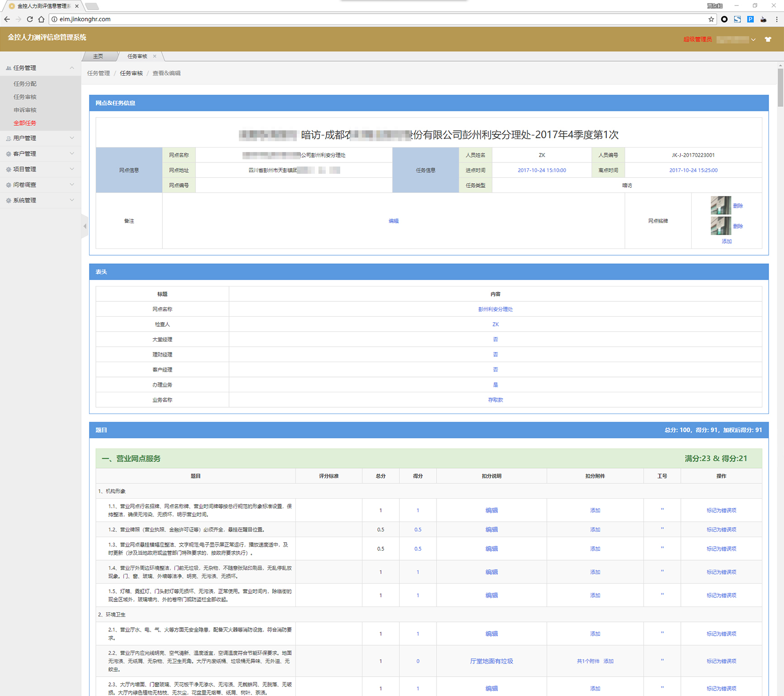This screenshot has height=696, width=784.
Task: Click 编辑 link in the 备注 row
Action: 393,221
